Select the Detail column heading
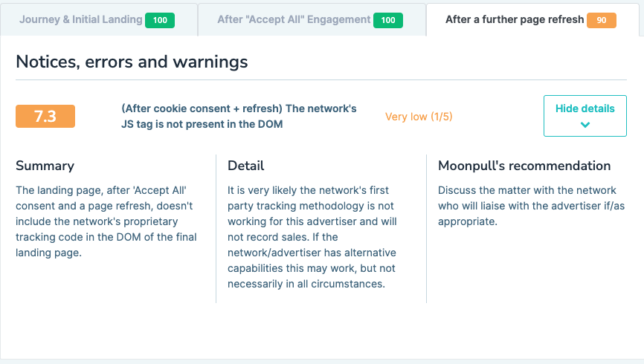644x364 pixels. (246, 166)
